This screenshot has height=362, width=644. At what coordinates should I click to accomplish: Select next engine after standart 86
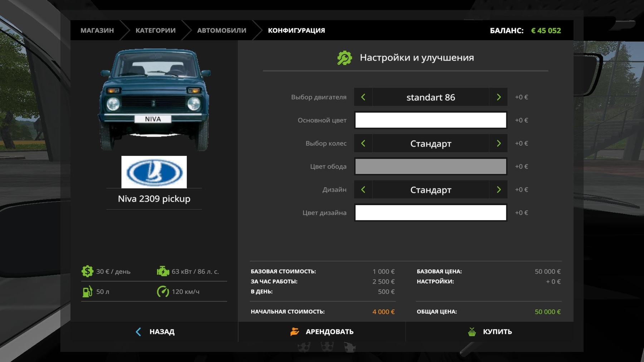[498, 97]
